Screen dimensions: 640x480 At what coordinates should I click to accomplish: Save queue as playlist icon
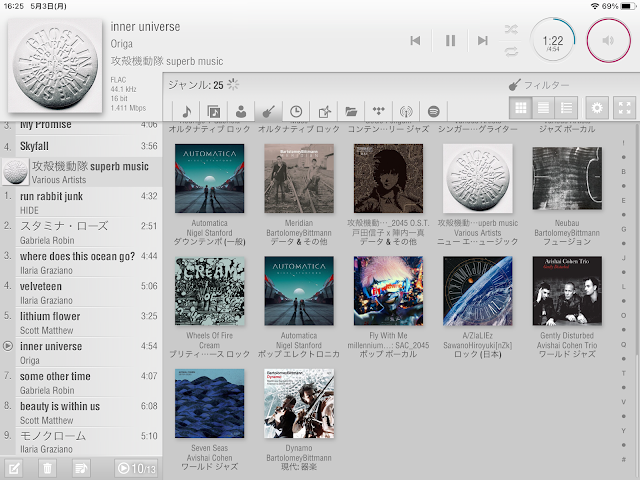81,468
